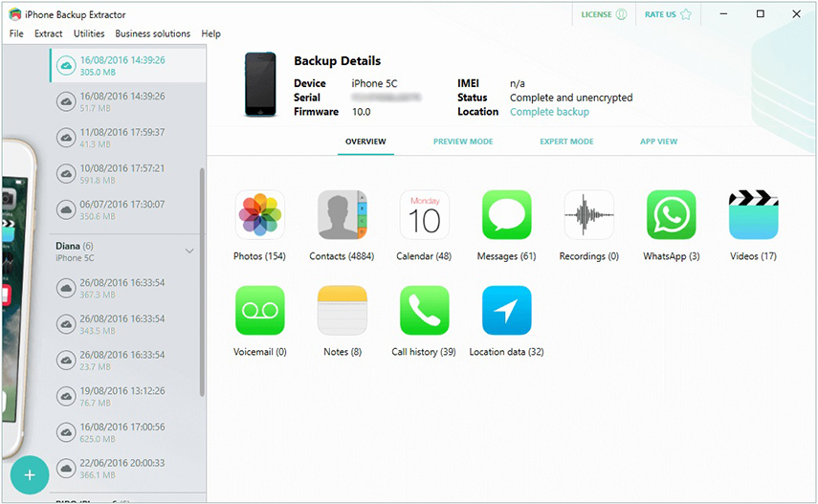Click the RATE US button label
The height and width of the screenshot is (504, 818).
pyautogui.click(x=660, y=14)
